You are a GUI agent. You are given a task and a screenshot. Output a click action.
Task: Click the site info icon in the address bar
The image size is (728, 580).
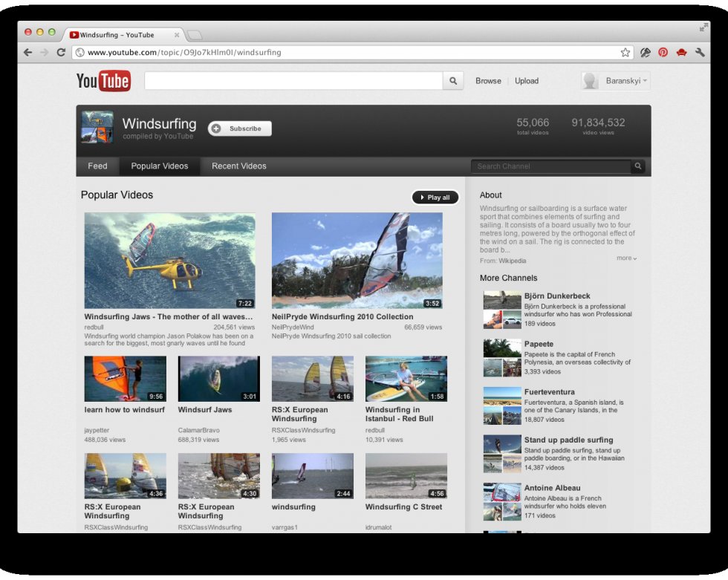(80, 53)
